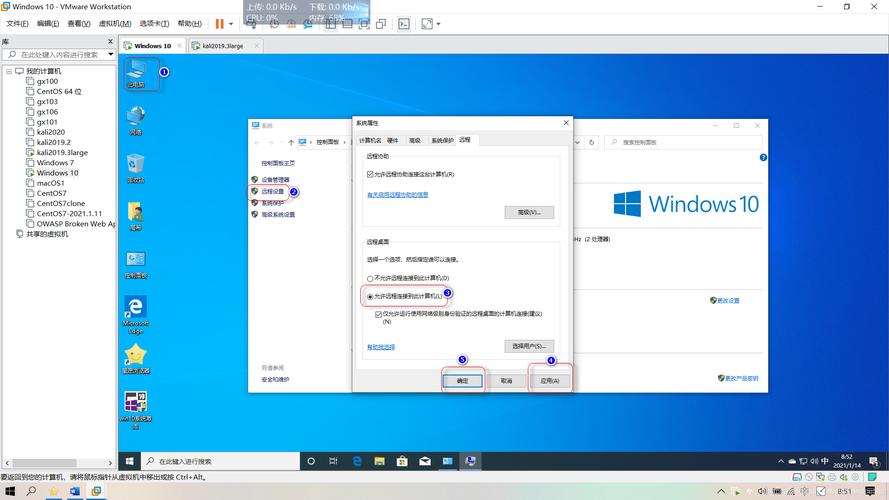Select CentOS7clone in the library tree

(x=56, y=204)
